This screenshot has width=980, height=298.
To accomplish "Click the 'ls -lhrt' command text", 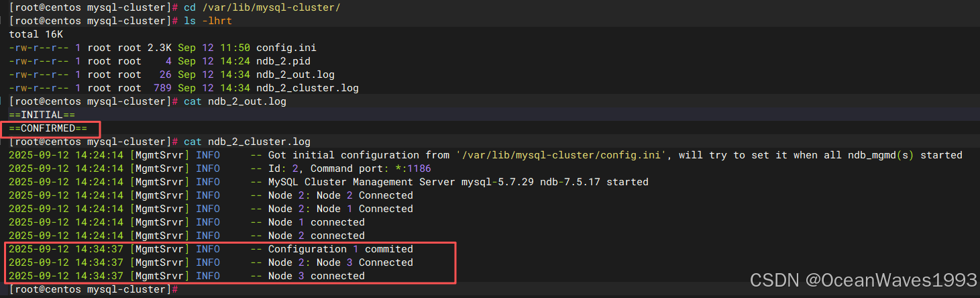I will pyautogui.click(x=208, y=21).
